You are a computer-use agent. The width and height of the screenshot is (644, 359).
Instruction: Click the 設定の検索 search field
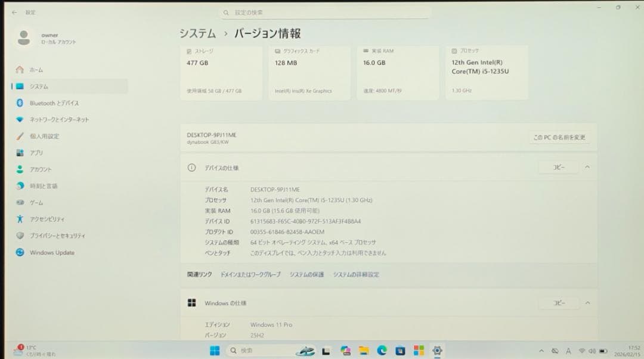[326, 13]
